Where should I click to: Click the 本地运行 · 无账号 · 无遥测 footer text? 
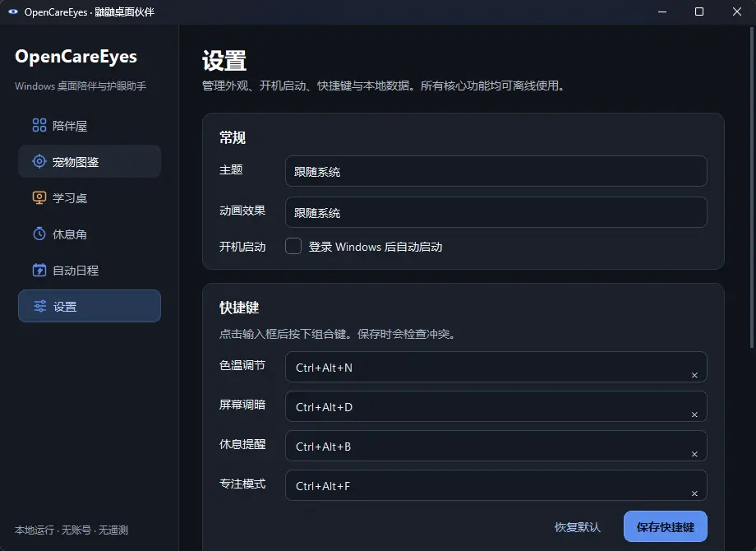coord(71,530)
